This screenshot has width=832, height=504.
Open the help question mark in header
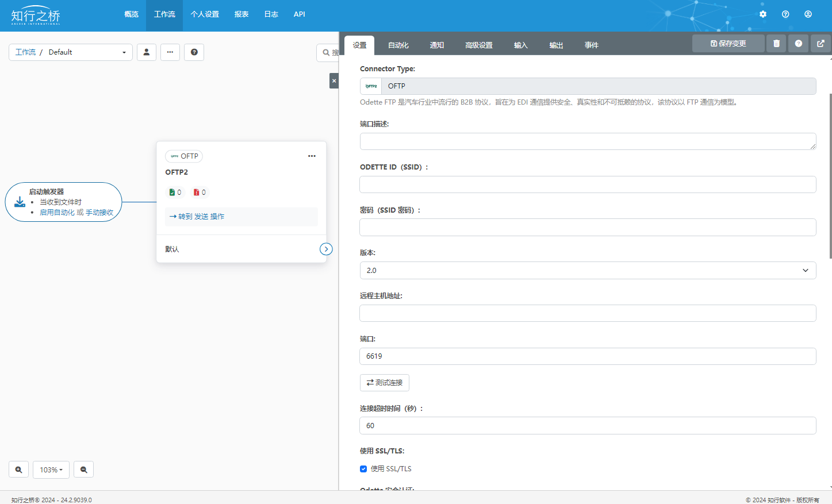[785, 14]
